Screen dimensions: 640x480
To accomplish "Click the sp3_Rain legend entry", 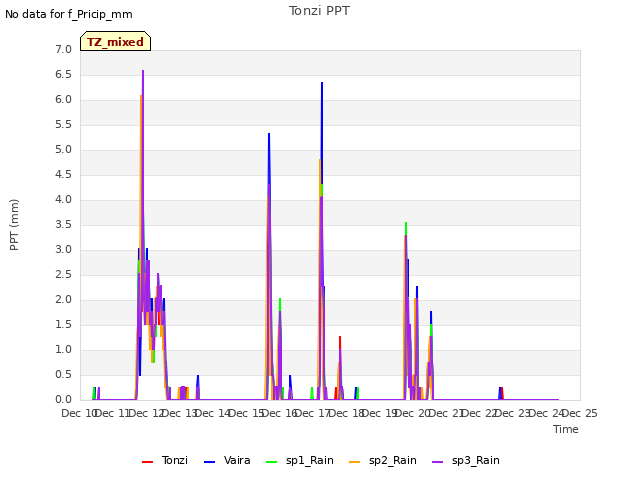I will pyautogui.click(x=466, y=460).
